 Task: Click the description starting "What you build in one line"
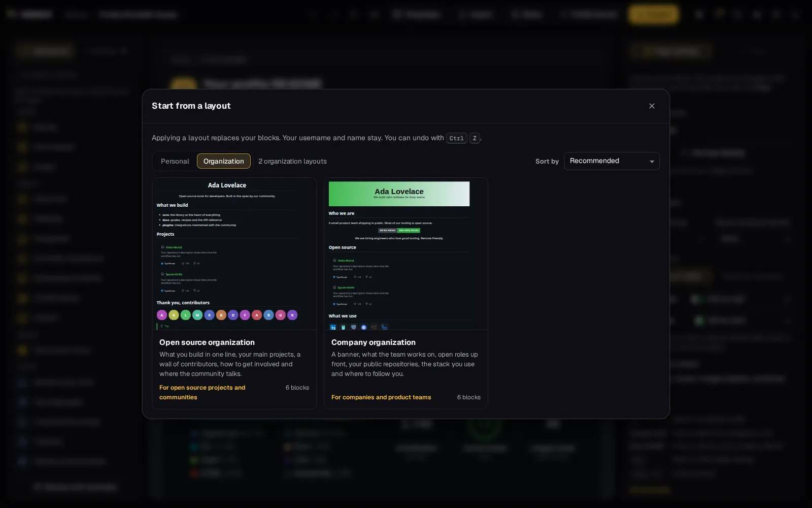pyautogui.click(x=230, y=364)
